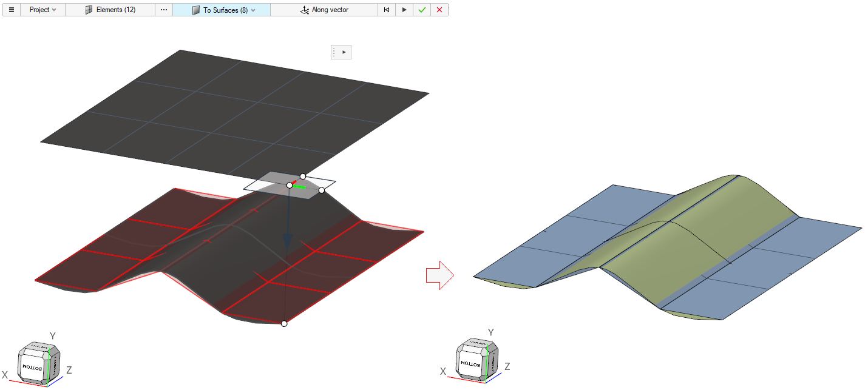Open the hamburger options menu
The image size is (868, 390).
point(12,10)
